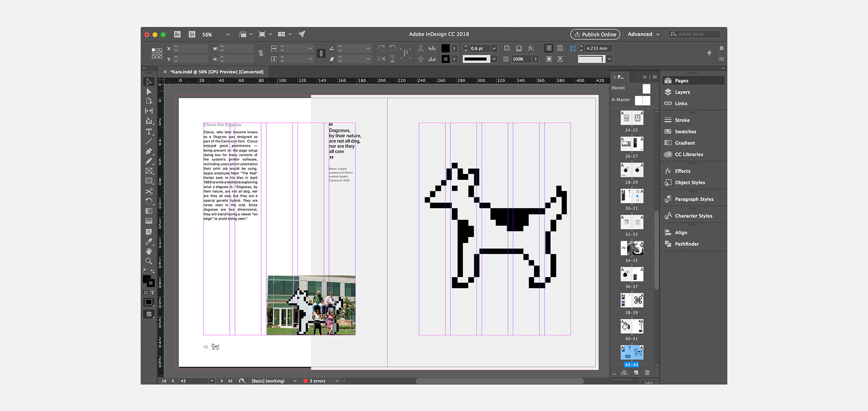Pick the Rectangle Frame tool
Screen dimensions: 868x411
(149, 171)
